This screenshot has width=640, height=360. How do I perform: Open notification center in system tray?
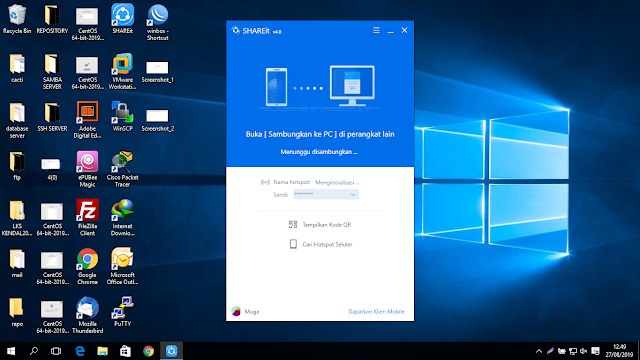tap(596, 351)
